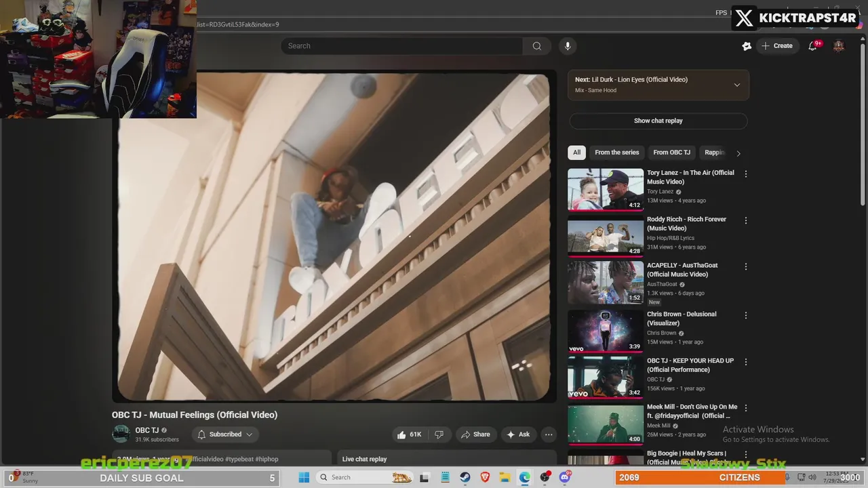
Task: Select the Rapping filter chip
Action: pyautogui.click(x=714, y=152)
